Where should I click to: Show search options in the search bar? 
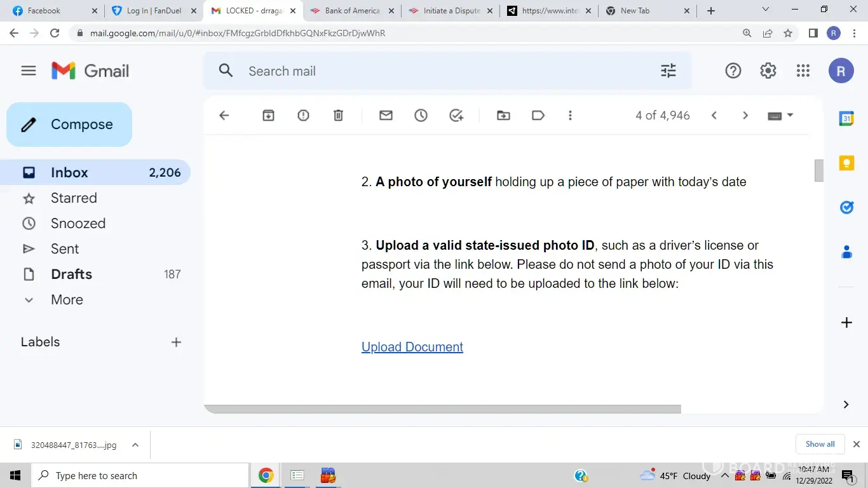click(668, 71)
